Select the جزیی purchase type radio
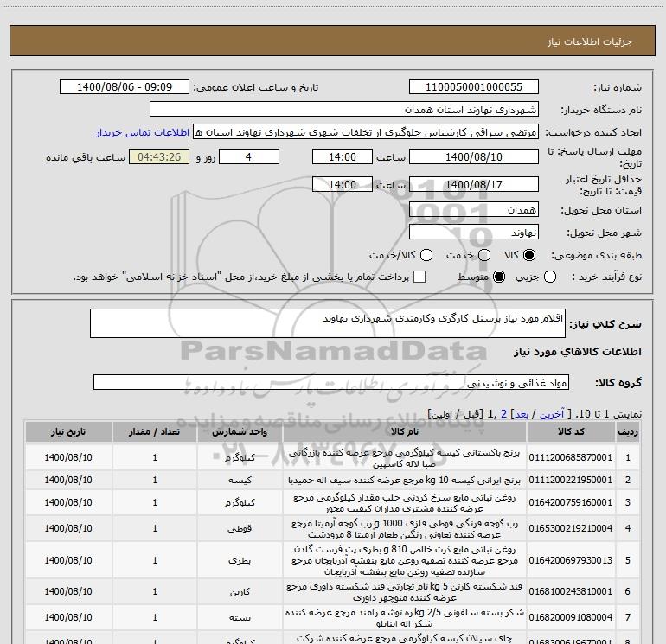Viewport: 666px width, 644px height. click(549, 277)
